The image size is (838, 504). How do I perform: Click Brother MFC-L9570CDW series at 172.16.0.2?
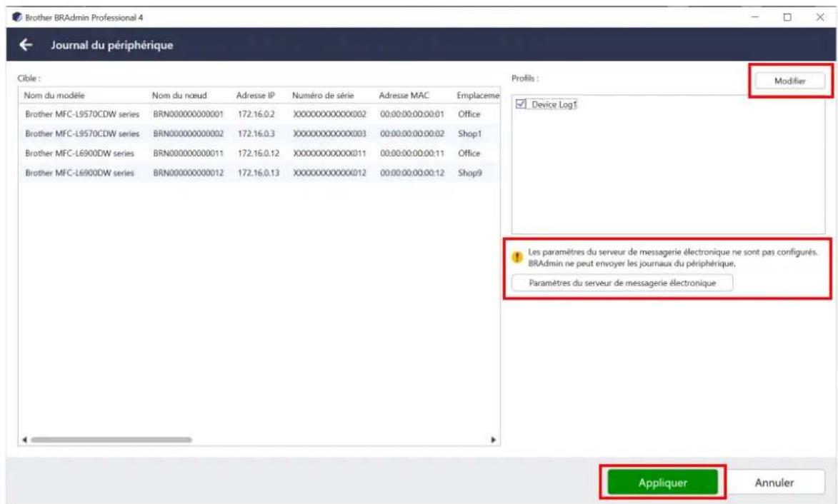[81, 114]
